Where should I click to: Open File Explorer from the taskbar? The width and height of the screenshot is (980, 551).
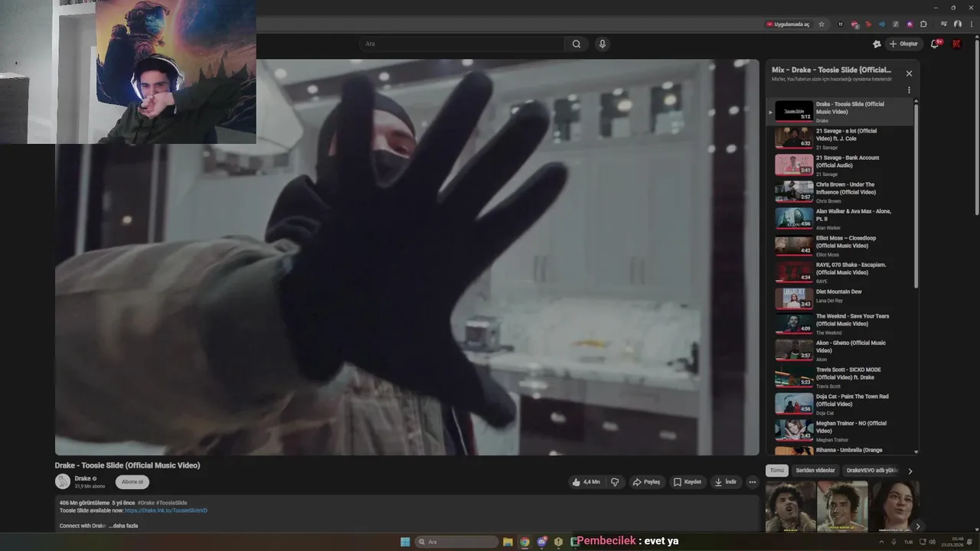[508, 542]
